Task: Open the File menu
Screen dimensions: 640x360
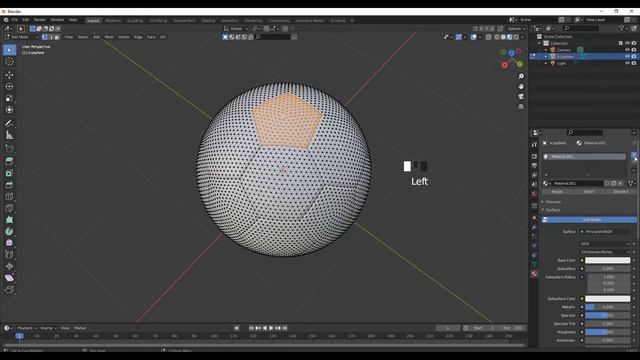Action: point(15,20)
